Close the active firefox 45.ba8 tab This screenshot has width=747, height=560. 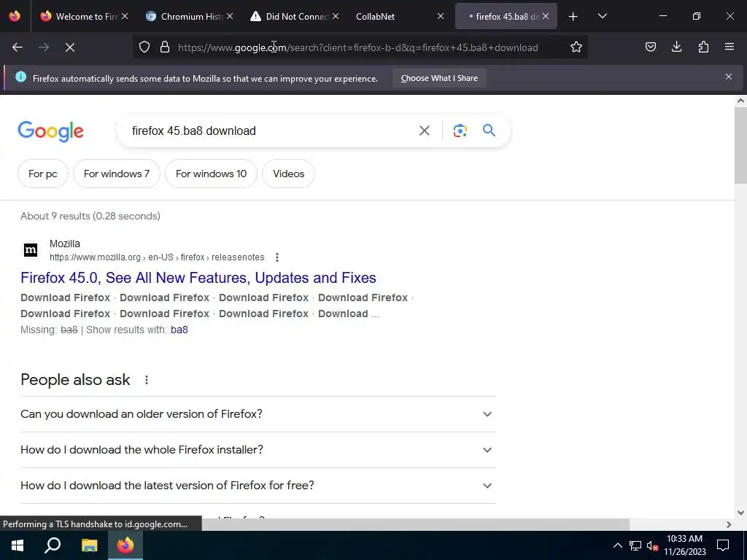(x=546, y=16)
